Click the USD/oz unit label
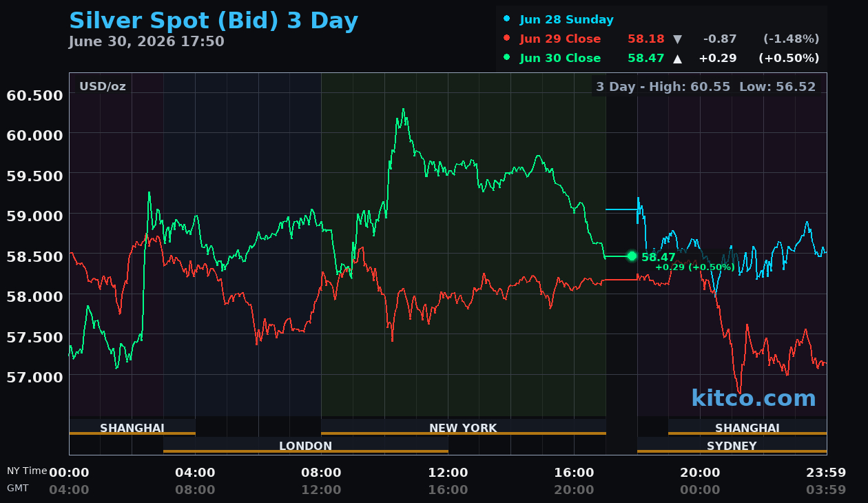 point(103,87)
